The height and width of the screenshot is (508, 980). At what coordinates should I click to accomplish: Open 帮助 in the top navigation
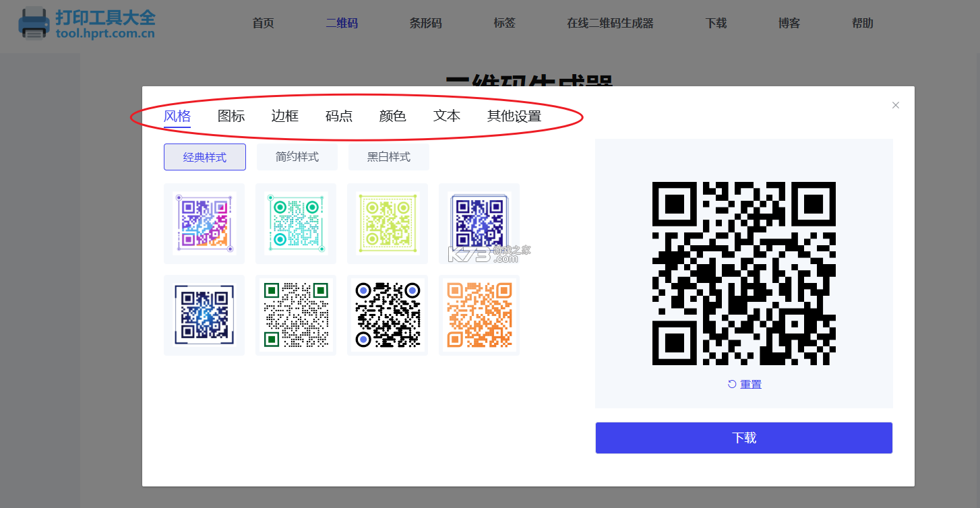863,23
